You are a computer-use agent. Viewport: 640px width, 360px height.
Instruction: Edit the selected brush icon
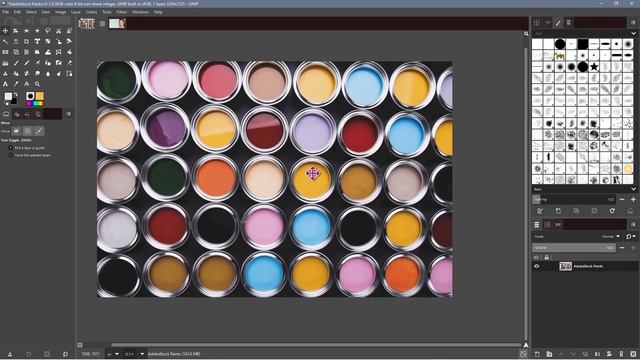coord(540,211)
